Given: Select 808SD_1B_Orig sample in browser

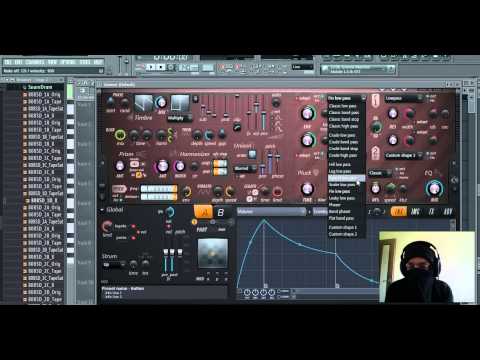Looking at the screenshot, I should (44, 123).
